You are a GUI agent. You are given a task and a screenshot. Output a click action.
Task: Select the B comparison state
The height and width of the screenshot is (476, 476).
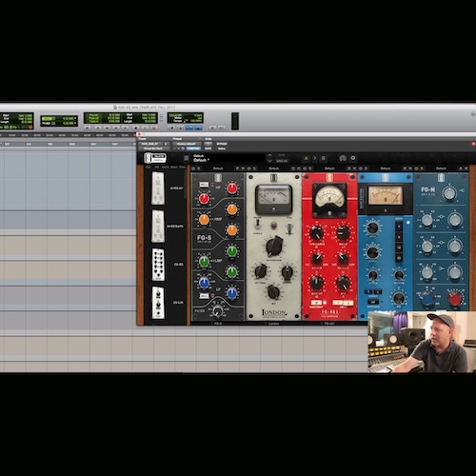point(323,158)
